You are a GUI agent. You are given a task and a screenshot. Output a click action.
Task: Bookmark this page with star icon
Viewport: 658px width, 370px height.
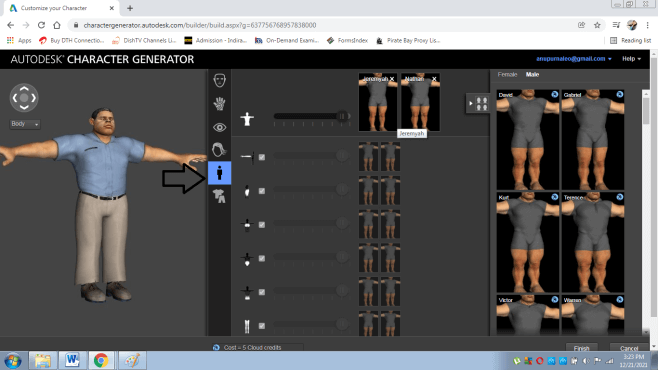coord(597,25)
